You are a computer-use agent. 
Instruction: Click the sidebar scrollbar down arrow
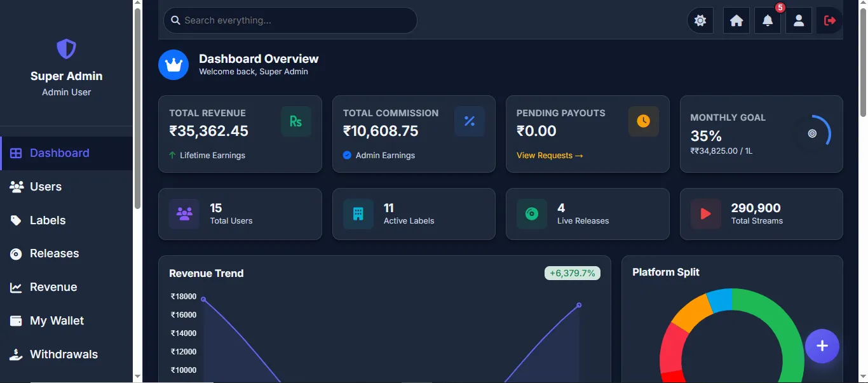tap(138, 377)
